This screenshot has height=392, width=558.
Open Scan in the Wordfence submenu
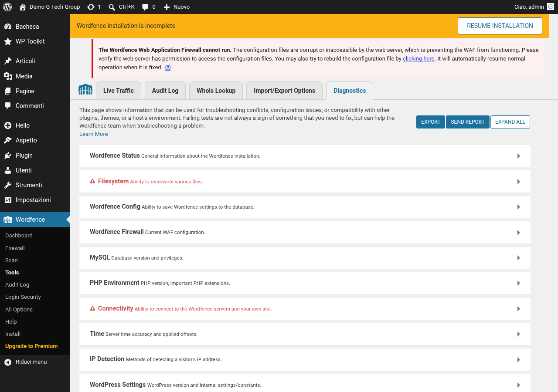point(11,260)
